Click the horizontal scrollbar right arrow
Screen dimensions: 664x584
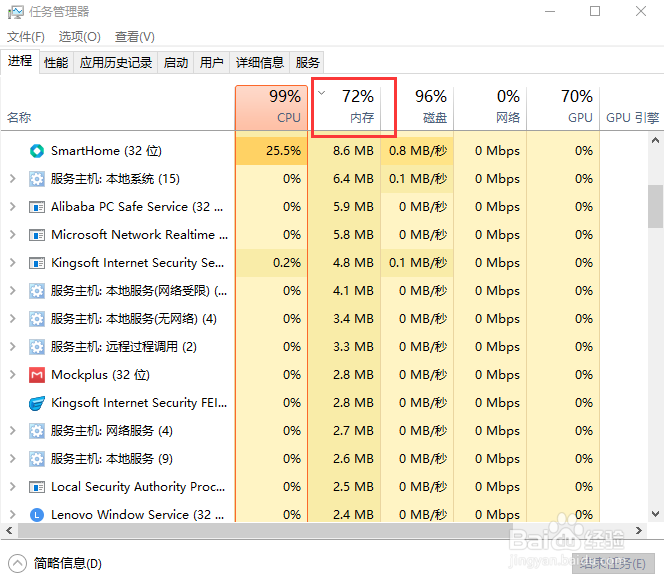click(x=639, y=530)
